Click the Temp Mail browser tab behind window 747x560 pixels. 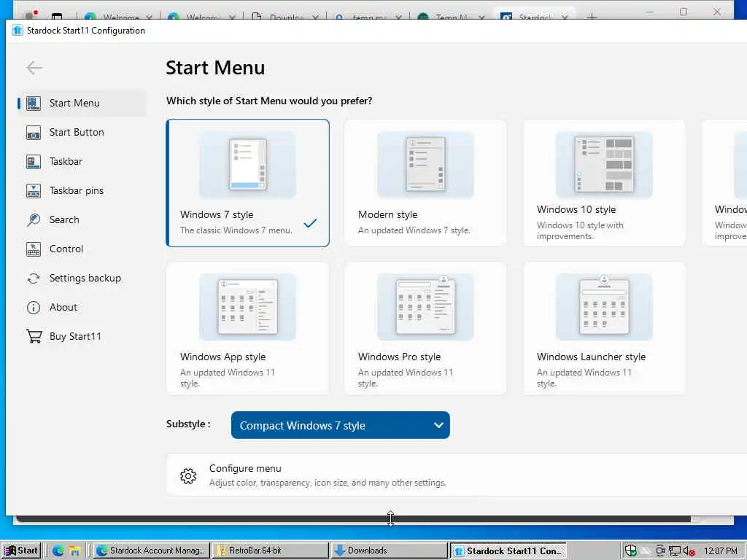[x=450, y=15]
